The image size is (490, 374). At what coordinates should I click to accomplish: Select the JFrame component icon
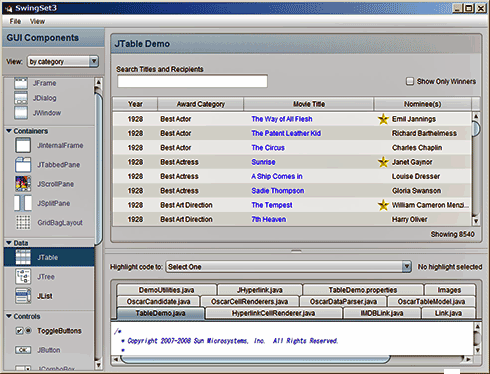coord(21,83)
